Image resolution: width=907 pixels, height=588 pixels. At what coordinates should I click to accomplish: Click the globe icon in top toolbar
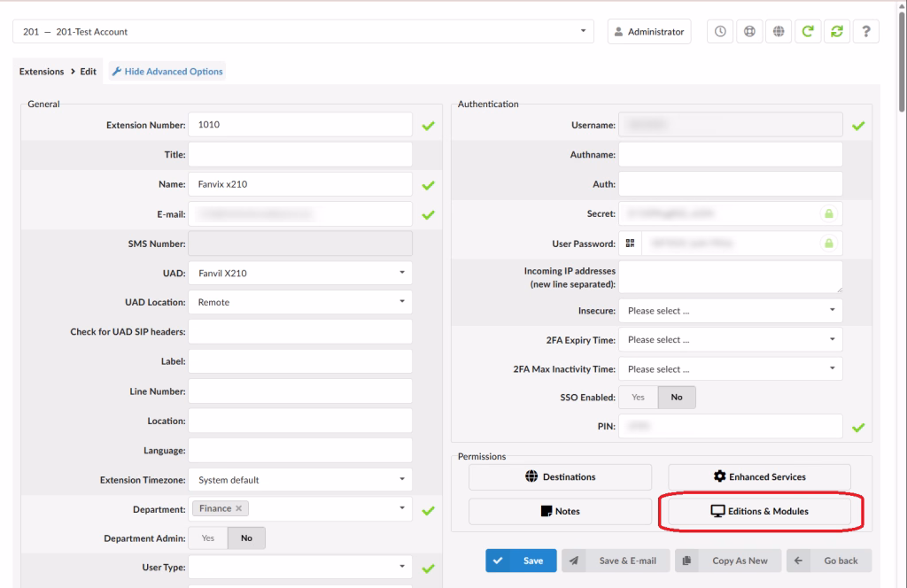click(779, 31)
